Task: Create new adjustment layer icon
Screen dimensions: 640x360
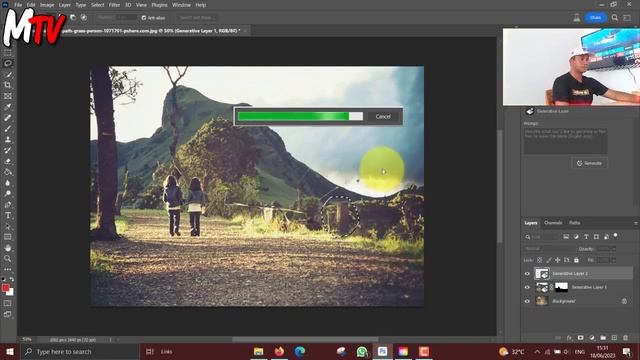Action: pos(592,338)
